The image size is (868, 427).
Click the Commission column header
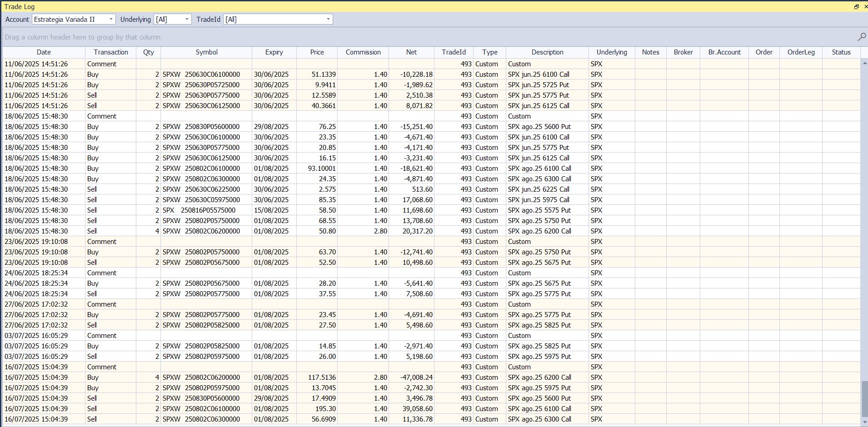pyautogui.click(x=363, y=52)
